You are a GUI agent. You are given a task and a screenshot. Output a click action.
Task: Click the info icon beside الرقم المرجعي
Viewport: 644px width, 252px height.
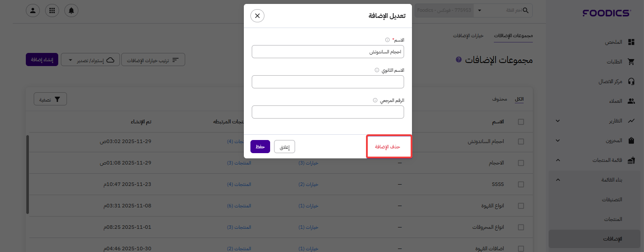375,100
